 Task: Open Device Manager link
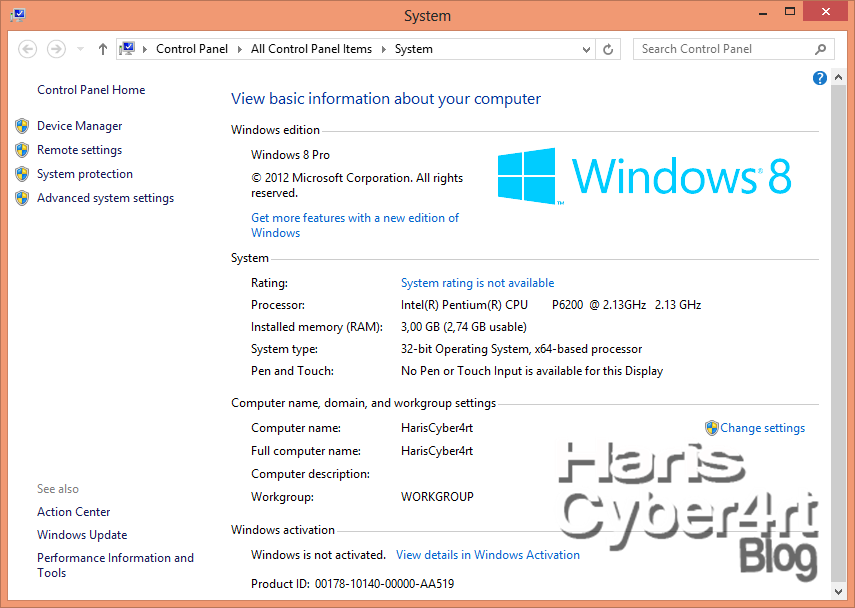pos(80,126)
